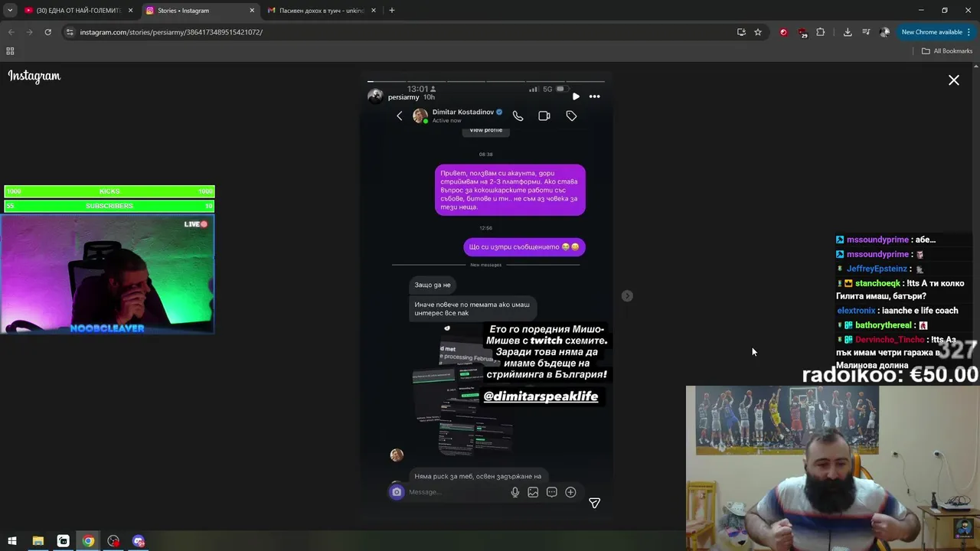This screenshot has height=551, width=980.
Task: Go back in browser history
Action: tap(11, 32)
